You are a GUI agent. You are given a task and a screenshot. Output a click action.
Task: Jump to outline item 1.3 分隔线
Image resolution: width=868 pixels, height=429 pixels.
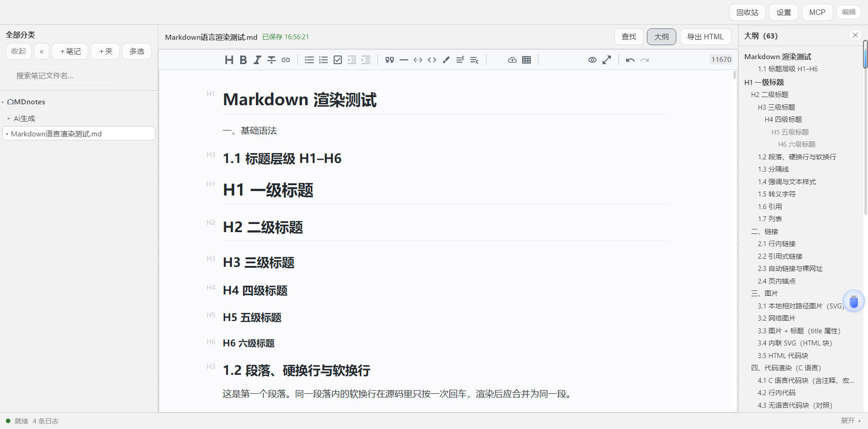click(773, 169)
